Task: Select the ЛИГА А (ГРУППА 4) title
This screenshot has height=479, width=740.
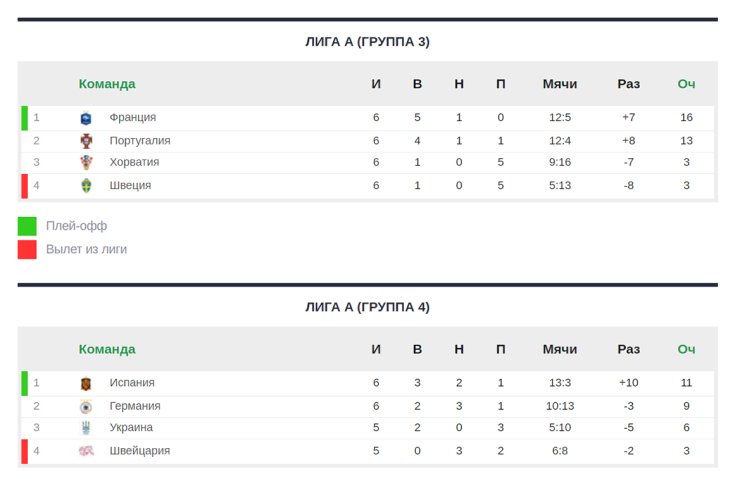Action: 367,307
